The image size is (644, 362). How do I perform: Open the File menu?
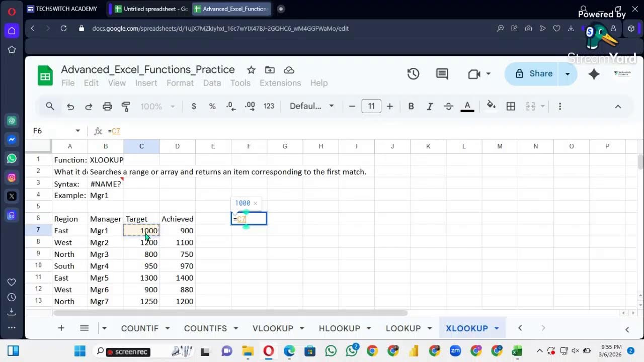68,83
